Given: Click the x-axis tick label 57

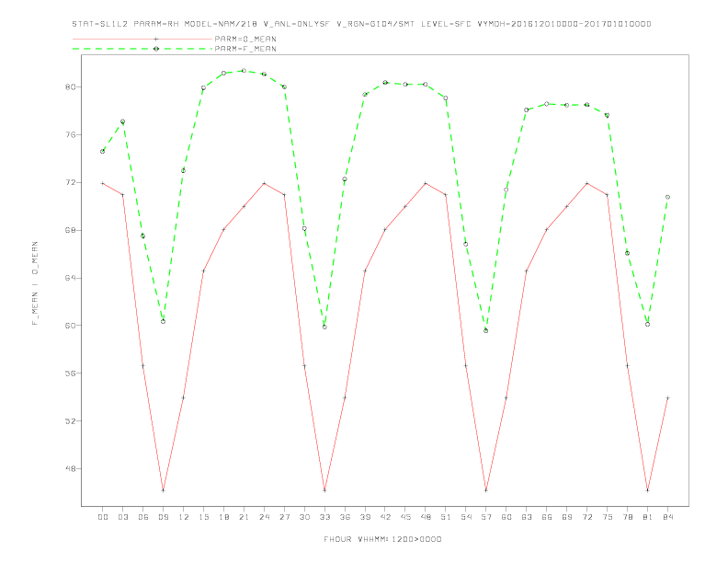Looking at the screenshot, I should [486, 517].
